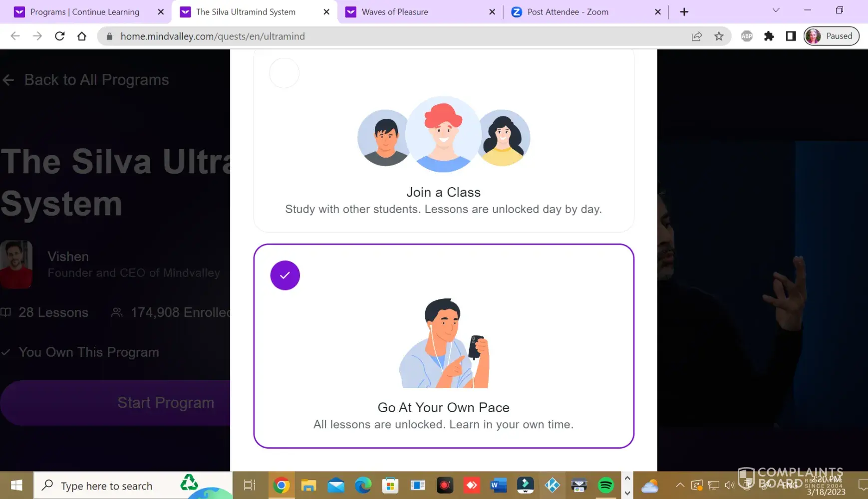Switch to Programs | Continue Learning tab
Image resolution: width=868 pixels, height=499 pixels.
(85, 12)
